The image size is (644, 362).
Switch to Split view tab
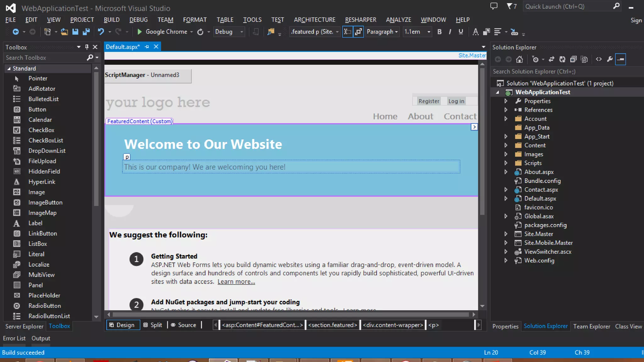tap(153, 325)
